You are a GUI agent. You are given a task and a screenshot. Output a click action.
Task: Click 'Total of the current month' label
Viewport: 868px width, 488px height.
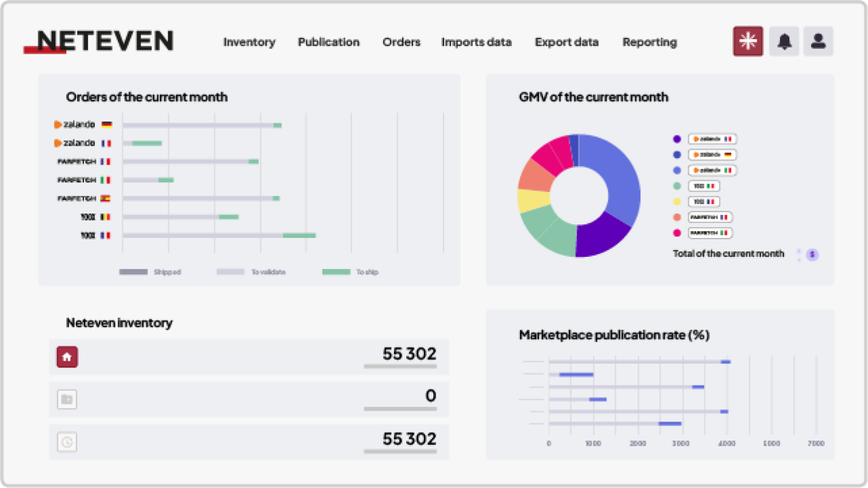click(x=728, y=253)
